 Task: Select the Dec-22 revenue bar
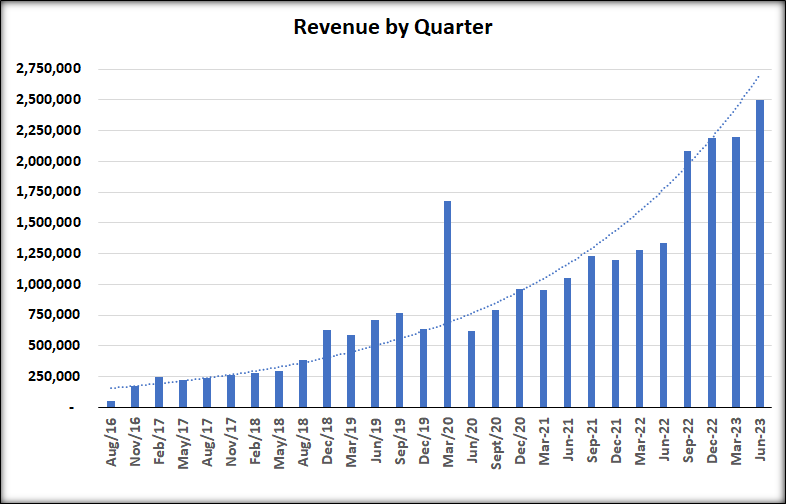(x=712, y=272)
